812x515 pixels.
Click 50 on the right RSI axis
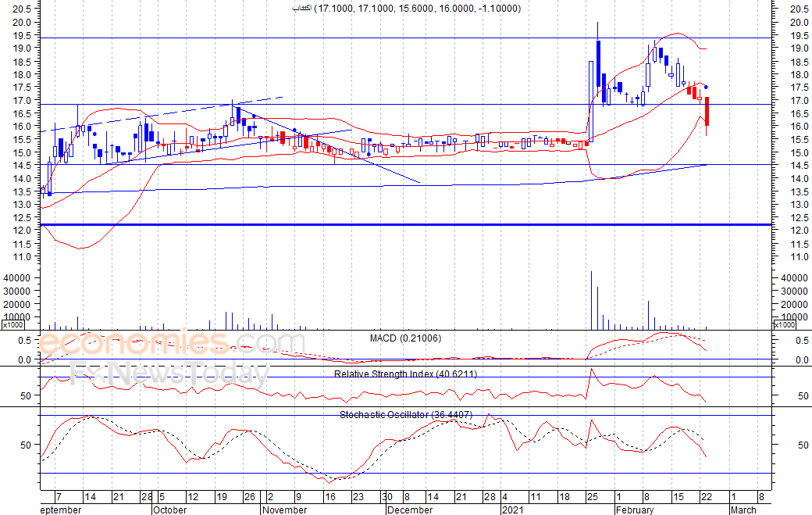pyautogui.click(x=803, y=396)
